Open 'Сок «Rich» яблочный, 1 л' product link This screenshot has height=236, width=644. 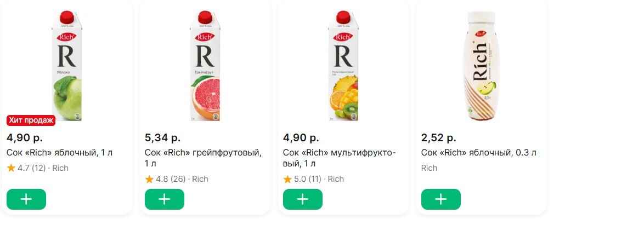pos(59,153)
